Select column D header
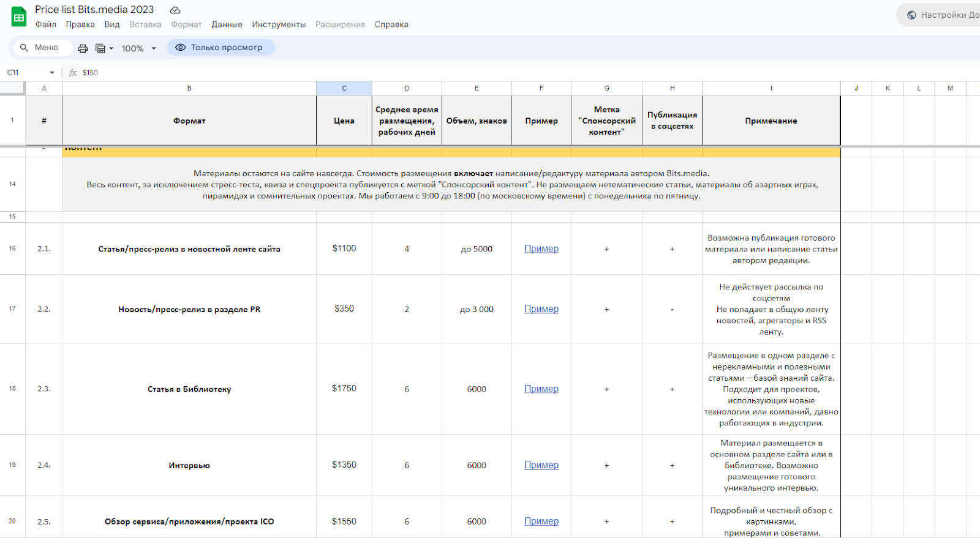 (x=407, y=88)
